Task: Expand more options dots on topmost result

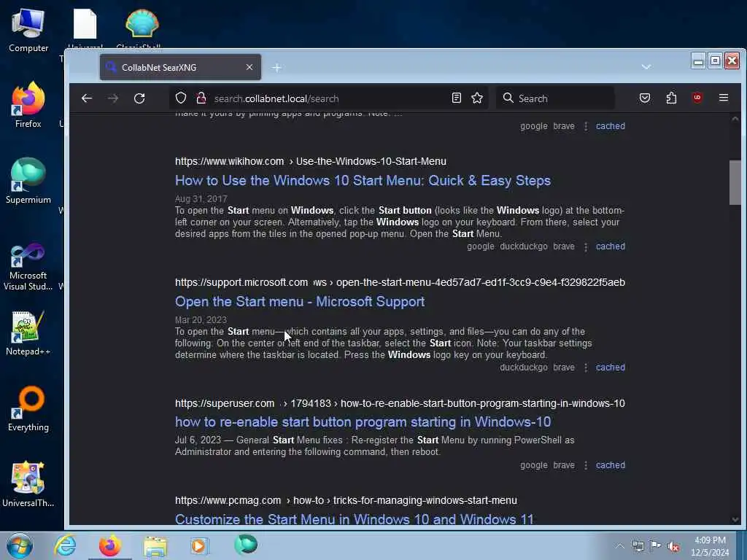Action: point(586,126)
